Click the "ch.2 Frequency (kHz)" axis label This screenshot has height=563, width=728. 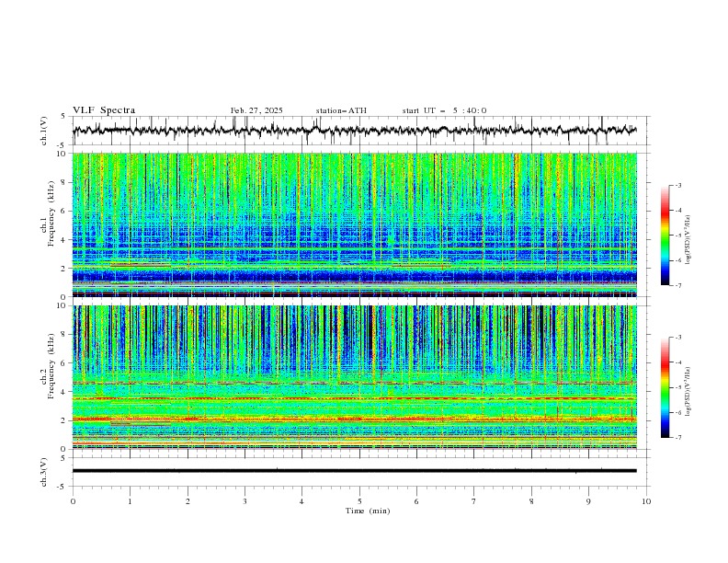48,366
